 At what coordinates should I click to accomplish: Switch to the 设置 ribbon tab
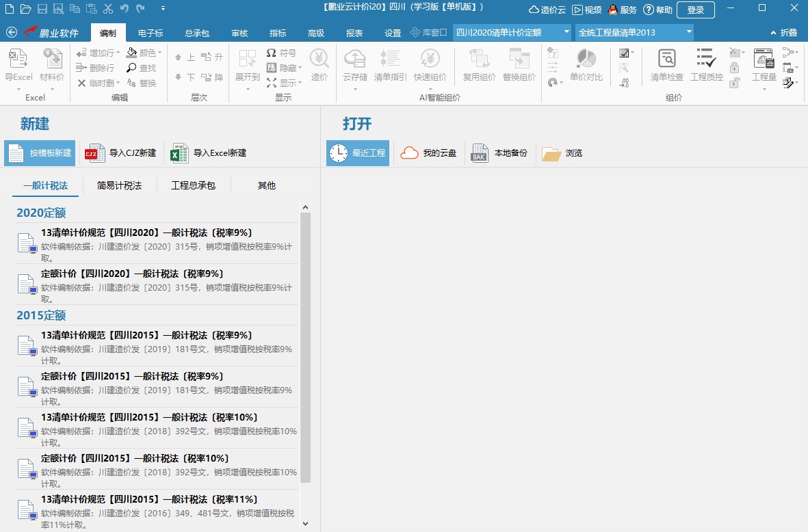click(x=393, y=33)
